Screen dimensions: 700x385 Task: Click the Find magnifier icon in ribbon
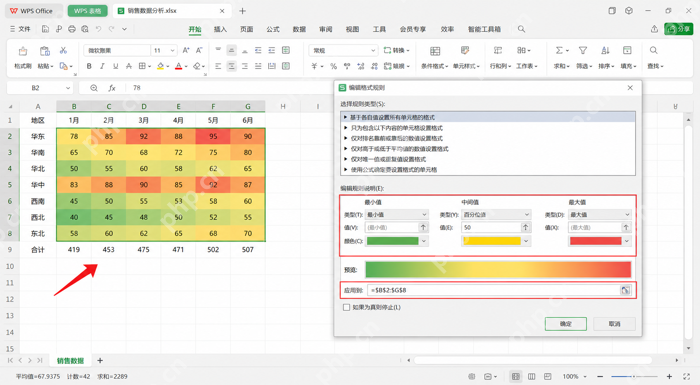pyautogui.click(x=654, y=50)
